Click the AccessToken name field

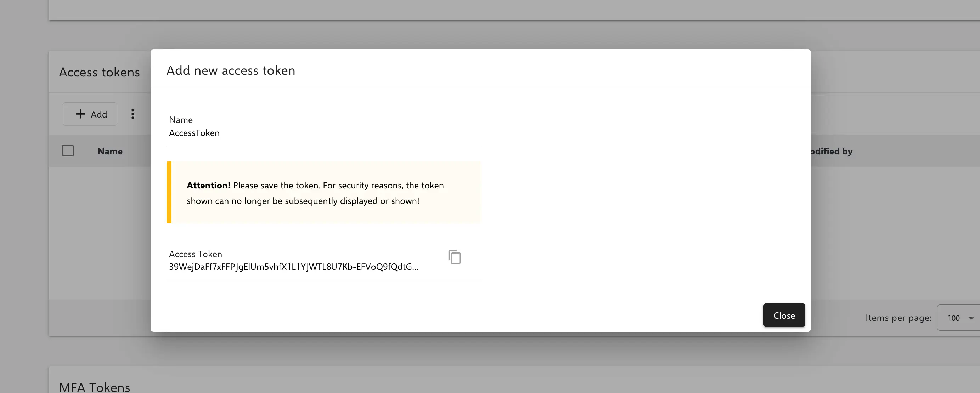[x=195, y=133]
